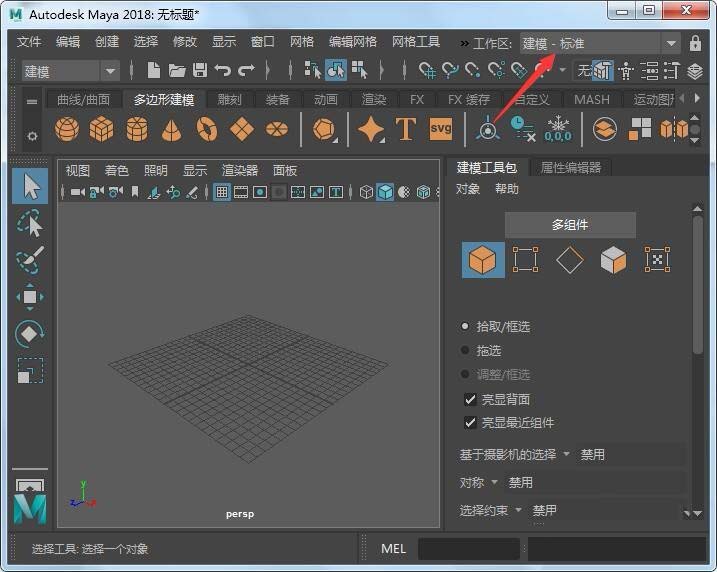Click the polygon cube shelf icon

pyautogui.click(x=101, y=130)
